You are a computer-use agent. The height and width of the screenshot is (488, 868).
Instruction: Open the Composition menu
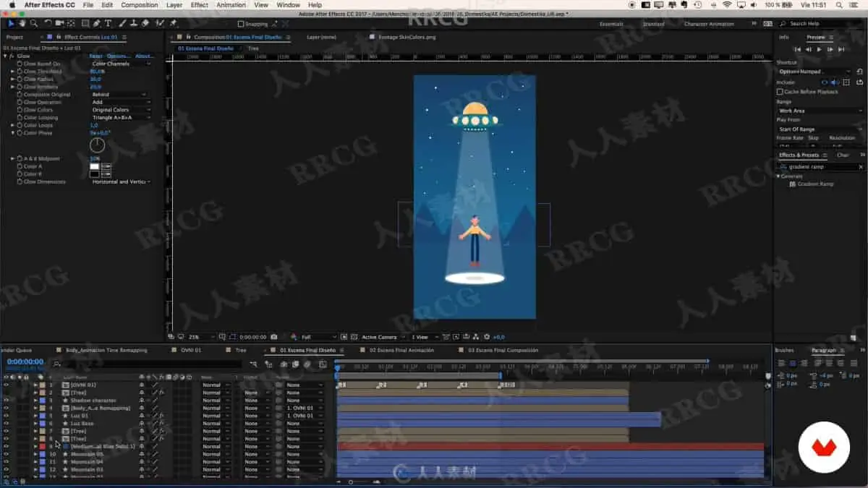[140, 5]
